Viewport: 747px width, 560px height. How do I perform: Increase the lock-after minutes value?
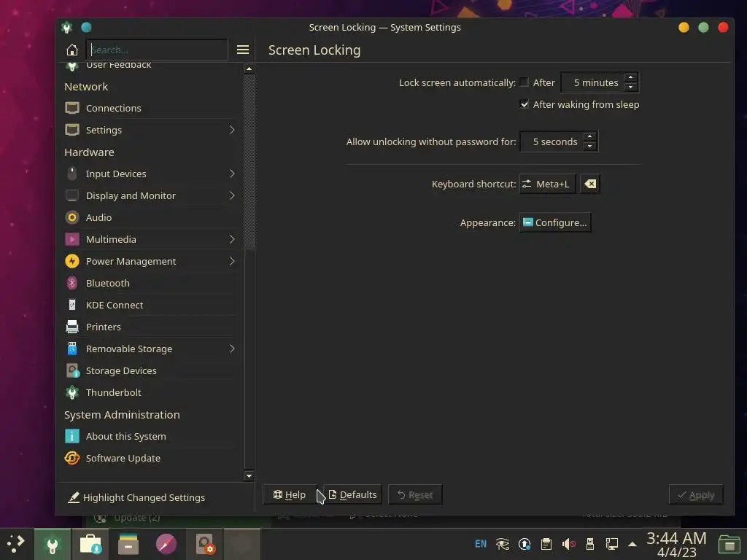[x=630, y=77]
